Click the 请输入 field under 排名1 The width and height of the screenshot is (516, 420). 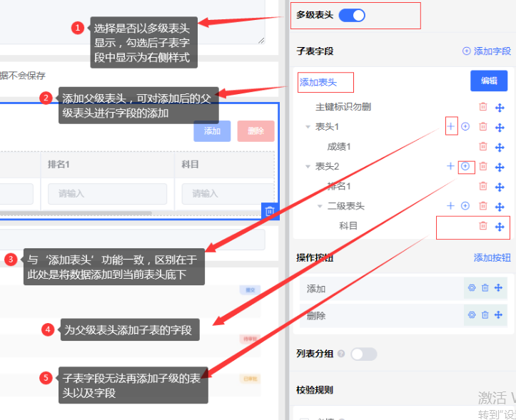107,193
